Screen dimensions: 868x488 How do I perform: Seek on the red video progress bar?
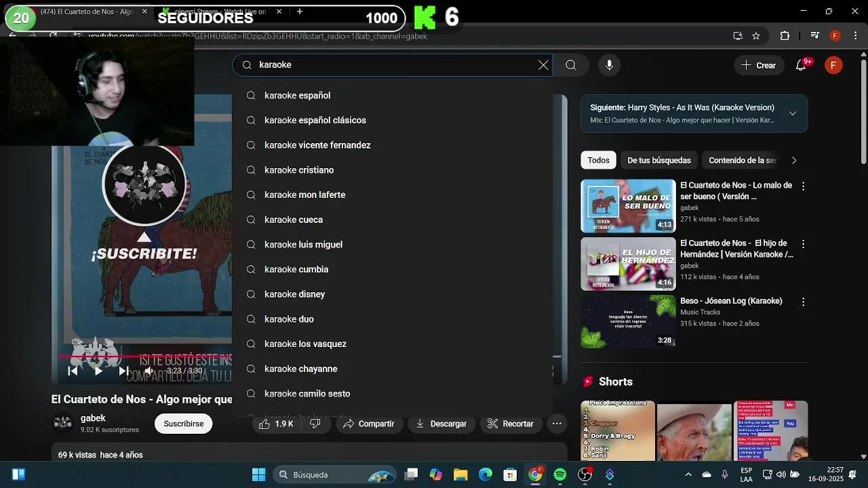tap(144, 356)
